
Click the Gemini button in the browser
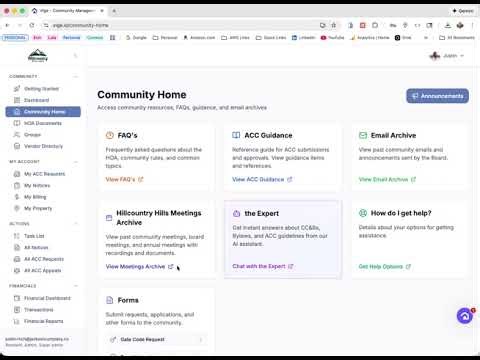tap(463, 11)
